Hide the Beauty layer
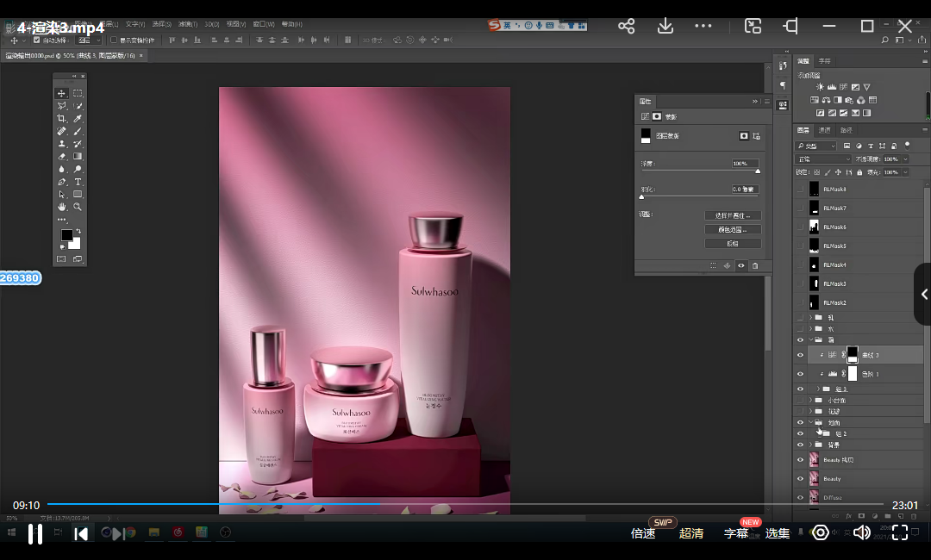 (800, 479)
